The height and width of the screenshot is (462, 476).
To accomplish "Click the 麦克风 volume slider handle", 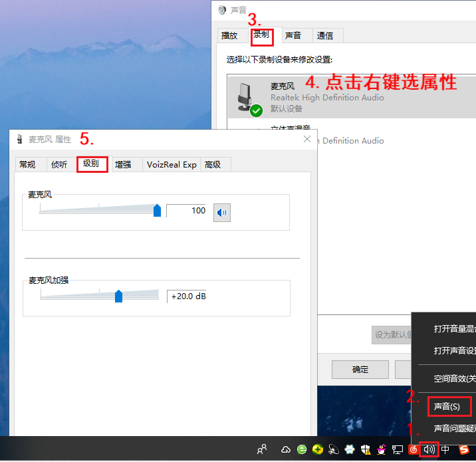I will coord(157,210).
